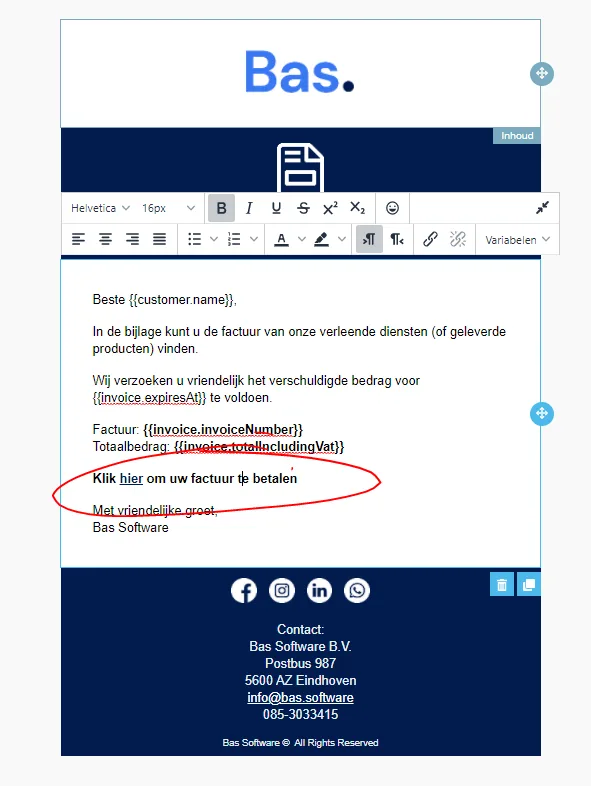Screen dimensions: 591x786
Task: Remove link with the unlink icon
Action: (457, 240)
